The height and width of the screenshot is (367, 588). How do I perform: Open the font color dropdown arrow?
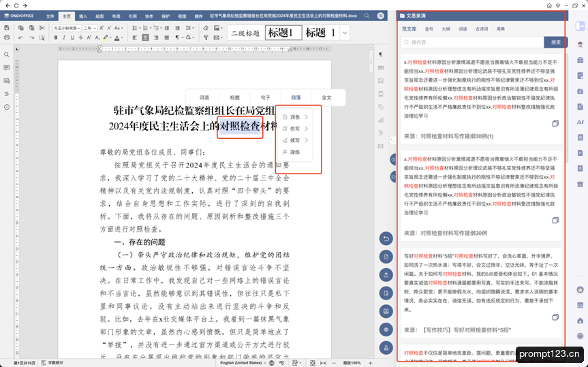click(x=122, y=38)
